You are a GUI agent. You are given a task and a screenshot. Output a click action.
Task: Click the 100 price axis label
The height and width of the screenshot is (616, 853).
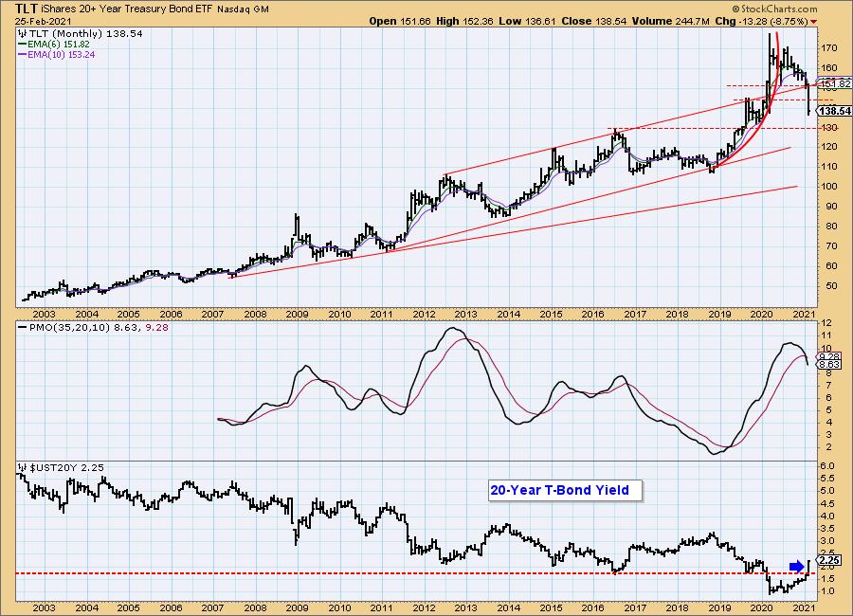click(x=829, y=186)
